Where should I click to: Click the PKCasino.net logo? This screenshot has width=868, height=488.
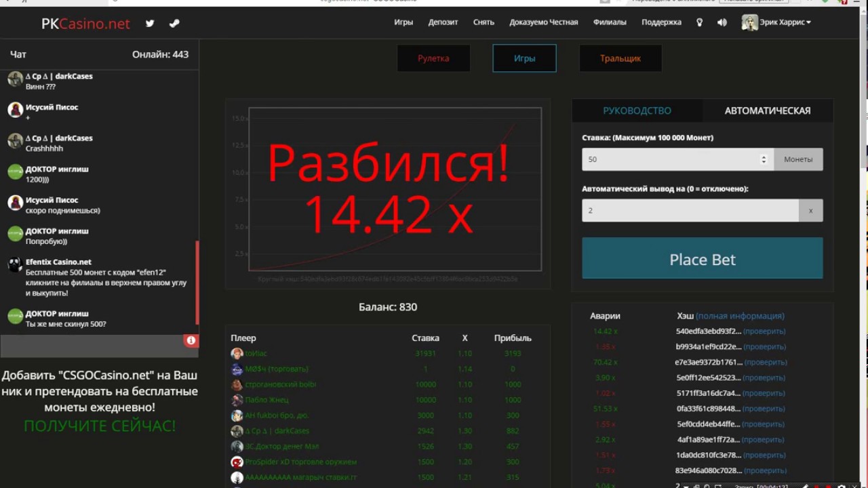click(x=85, y=24)
